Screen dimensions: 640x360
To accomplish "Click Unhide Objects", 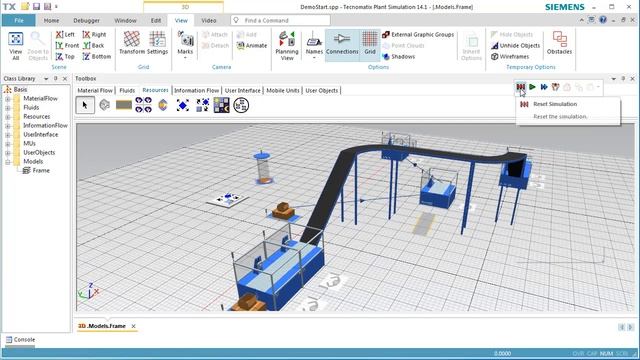I will tap(516, 46).
